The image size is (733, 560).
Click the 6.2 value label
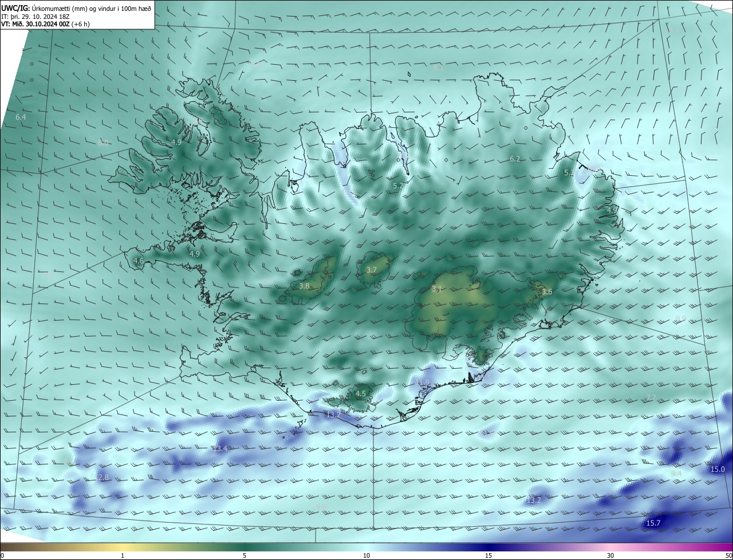coord(515,159)
